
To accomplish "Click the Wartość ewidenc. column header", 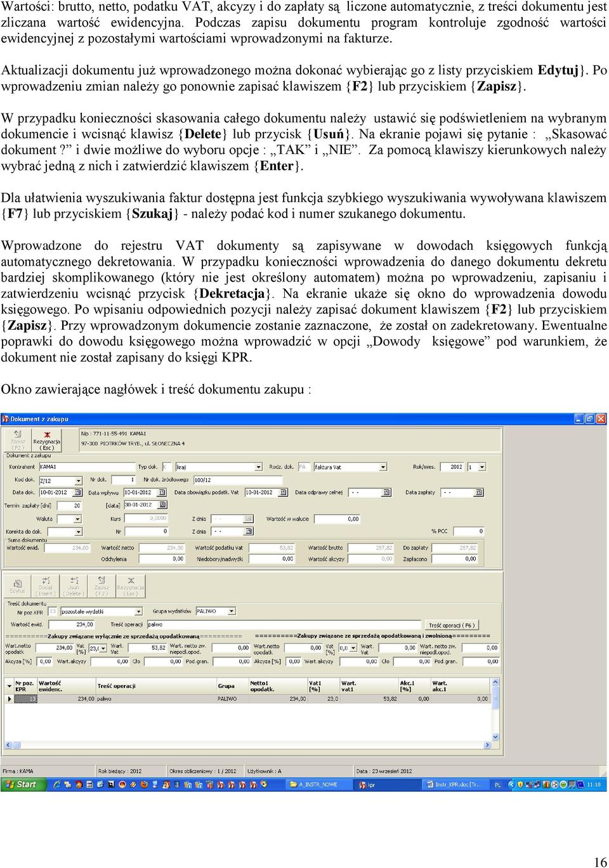I will tap(66, 686).
